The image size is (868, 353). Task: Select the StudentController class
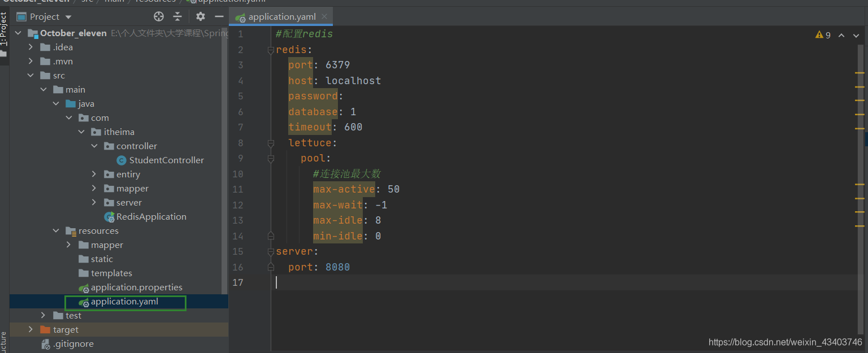tap(160, 160)
